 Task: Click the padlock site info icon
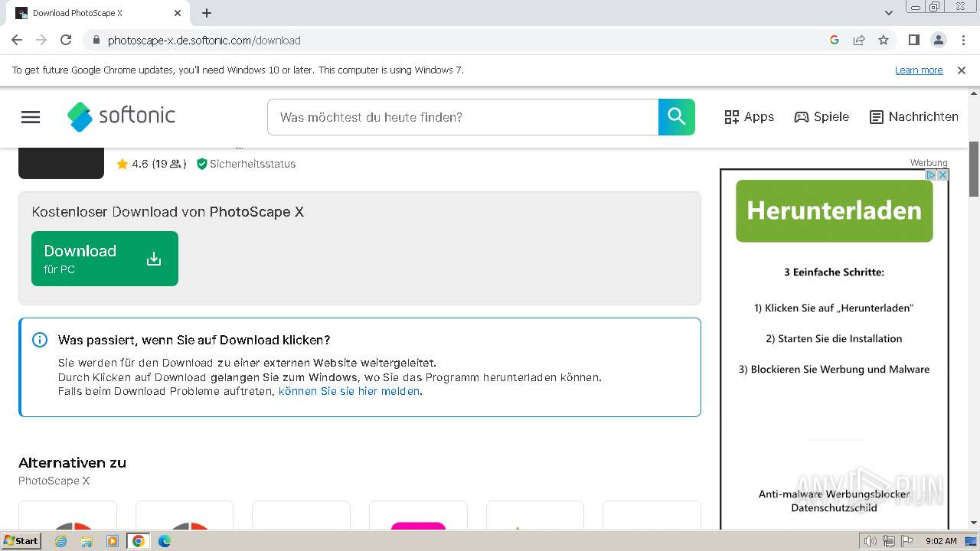tap(96, 40)
